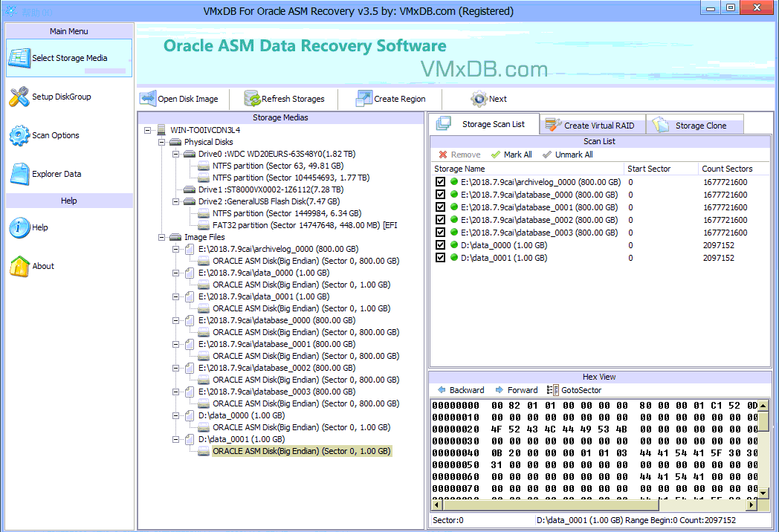779x532 pixels.
Task: Click the Storage Clone tab icon
Action: [661, 125]
